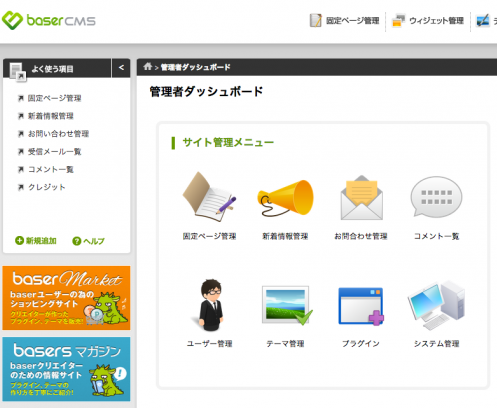Open ウィジェット管理 in top toolbar
This screenshot has height=408, width=497.
point(436,21)
